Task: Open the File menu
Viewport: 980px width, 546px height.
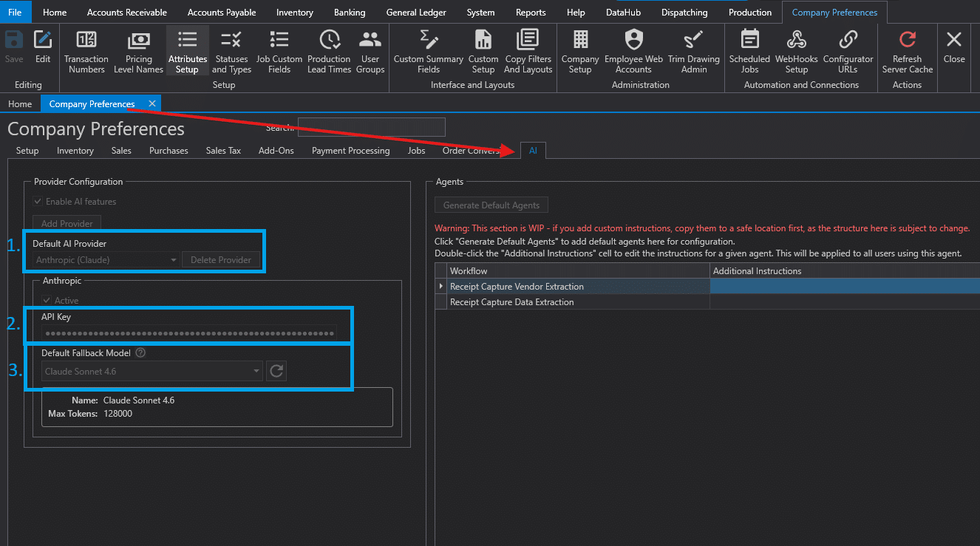Action: pos(15,12)
